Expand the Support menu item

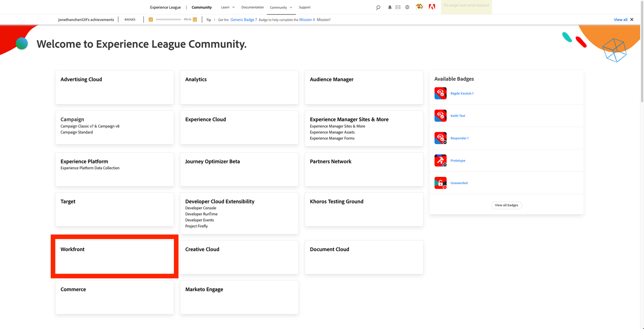click(x=304, y=7)
